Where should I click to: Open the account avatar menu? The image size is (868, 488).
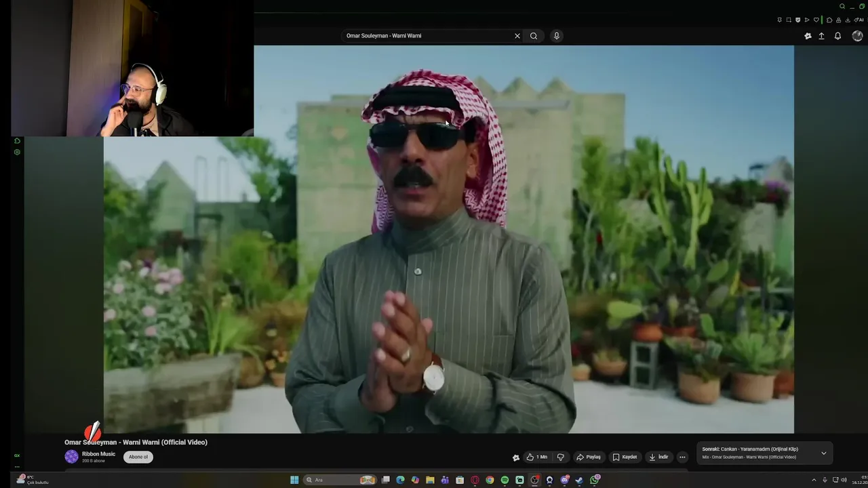pos(857,36)
